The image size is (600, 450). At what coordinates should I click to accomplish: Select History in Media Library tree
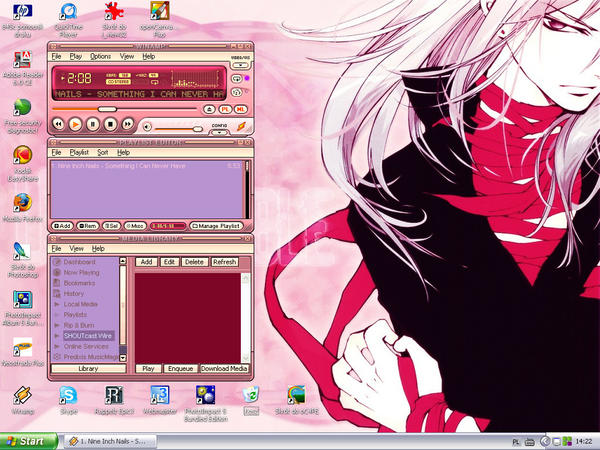[x=73, y=293]
